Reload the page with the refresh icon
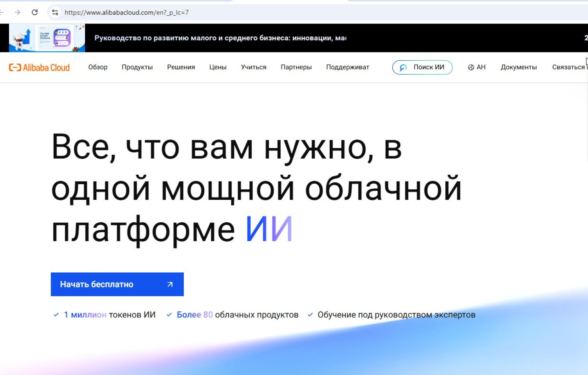This screenshot has width=588, height=375. coord(34,13)
